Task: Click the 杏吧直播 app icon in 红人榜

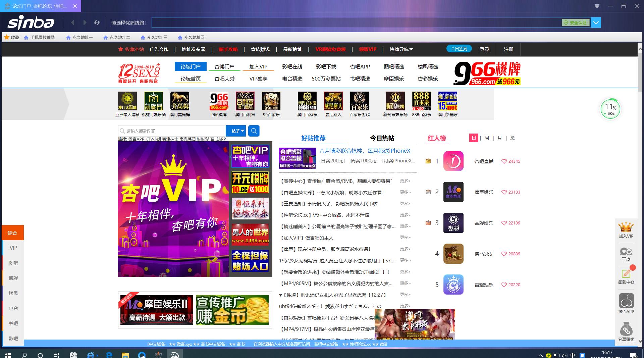Action: coord(453,161)
